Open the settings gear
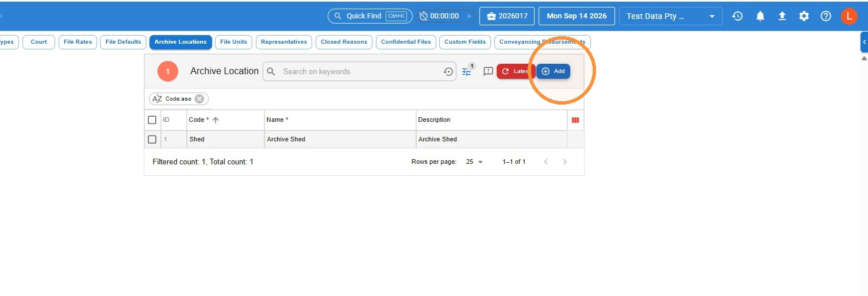The image size is (868, 296). [x=804, y=16]
